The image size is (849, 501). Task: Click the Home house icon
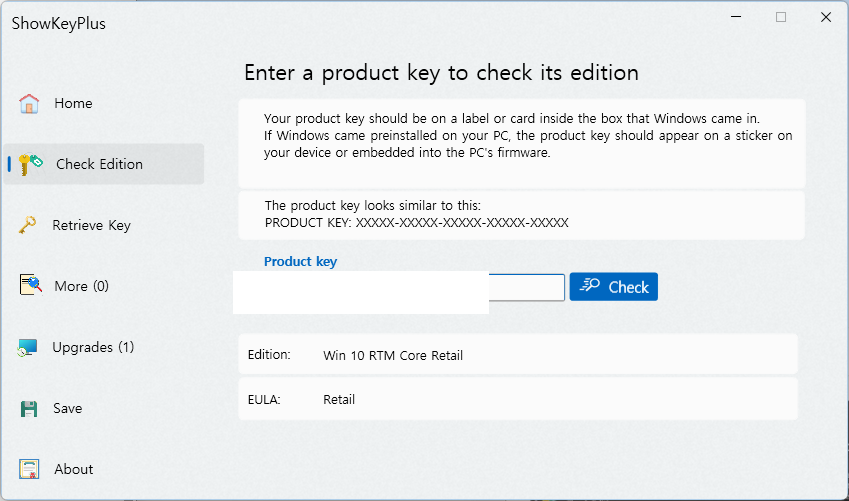tap(29, 103)
